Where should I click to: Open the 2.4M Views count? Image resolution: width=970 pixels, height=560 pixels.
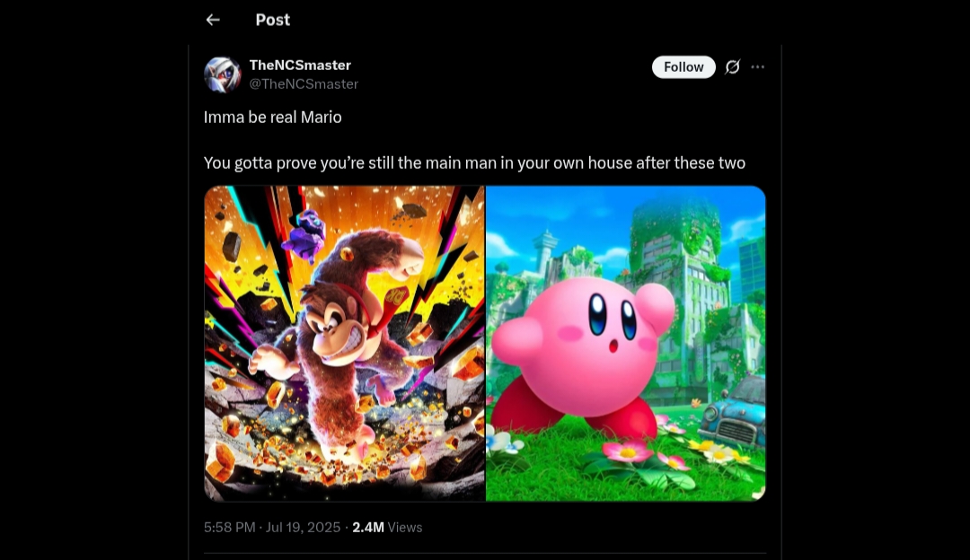pos(387,527)
